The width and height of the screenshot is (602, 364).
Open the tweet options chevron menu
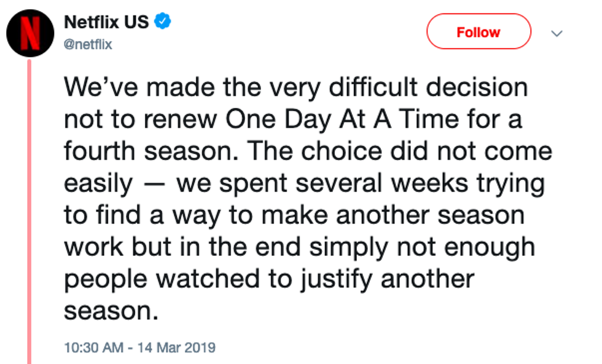[x=557, y=33]
